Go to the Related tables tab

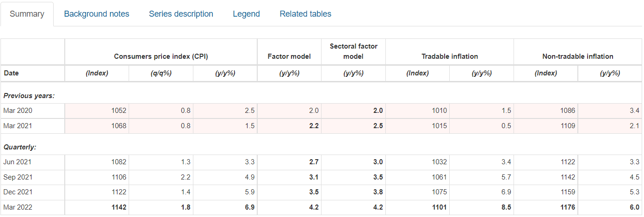305,14
